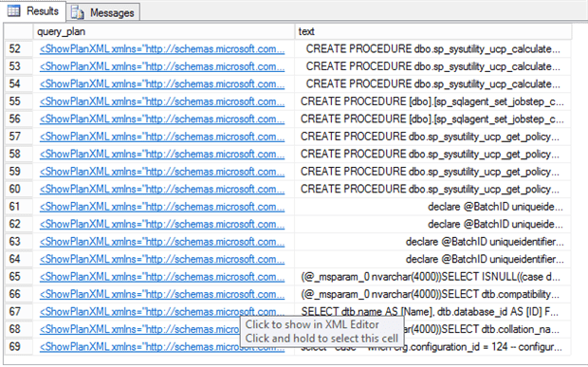This screenshot has width=588, height=367.
Task: Select row 54 text cell CREATE PROCEDURE
Action: click(433, 84)
